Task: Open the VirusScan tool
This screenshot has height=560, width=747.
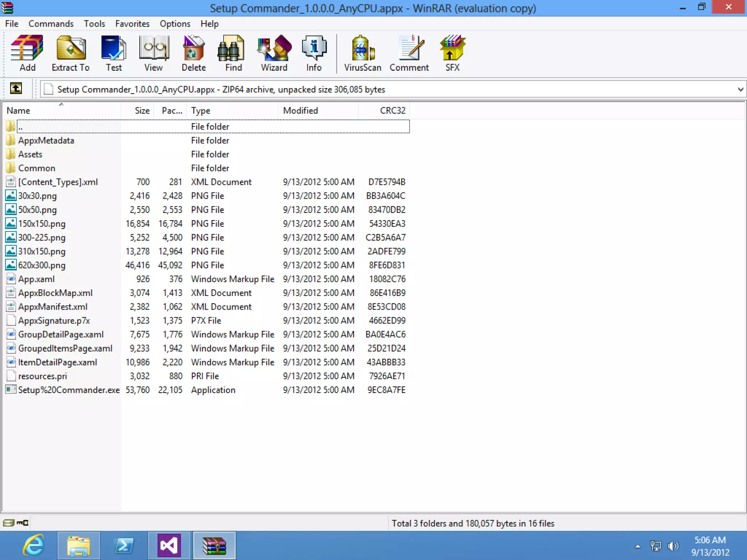Action: (363, 53)
